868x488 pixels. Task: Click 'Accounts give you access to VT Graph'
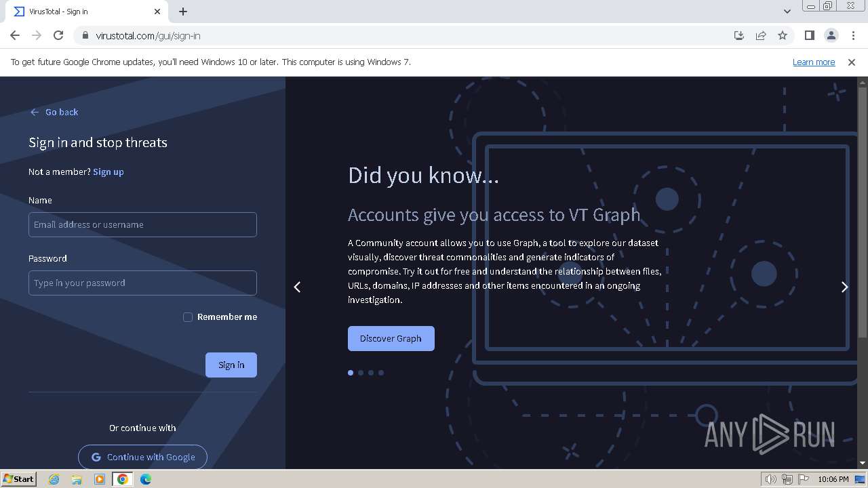pos(494,215)
